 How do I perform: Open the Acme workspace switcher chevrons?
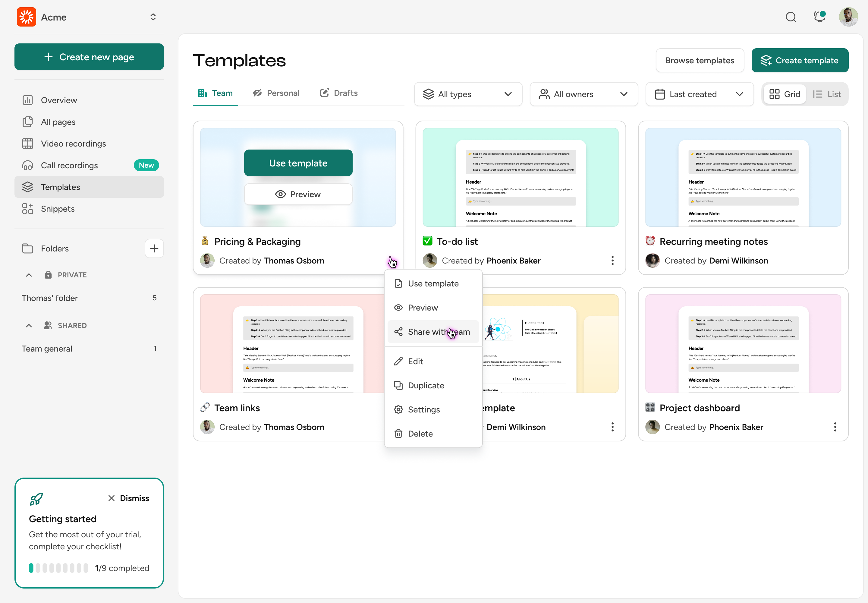coord(153,17)
